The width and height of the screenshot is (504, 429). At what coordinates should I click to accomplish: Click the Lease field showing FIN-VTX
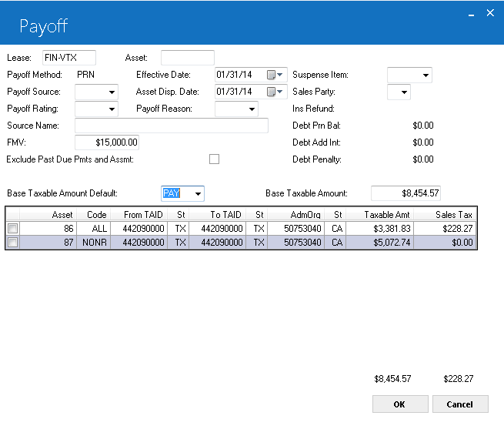[x=69, y=58]
